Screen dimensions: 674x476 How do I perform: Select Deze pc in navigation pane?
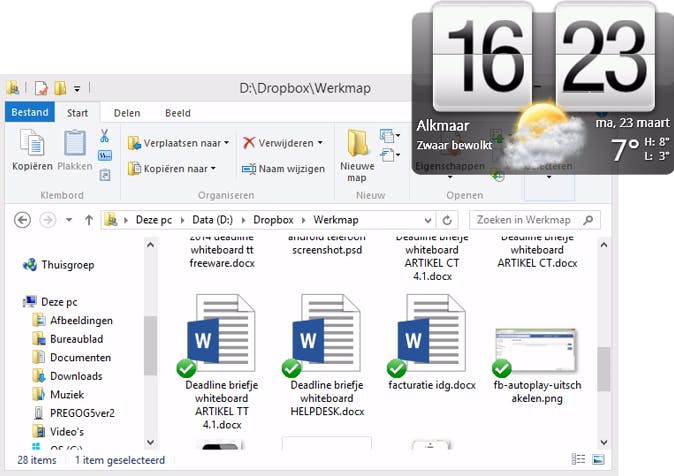tap(51, 302)
